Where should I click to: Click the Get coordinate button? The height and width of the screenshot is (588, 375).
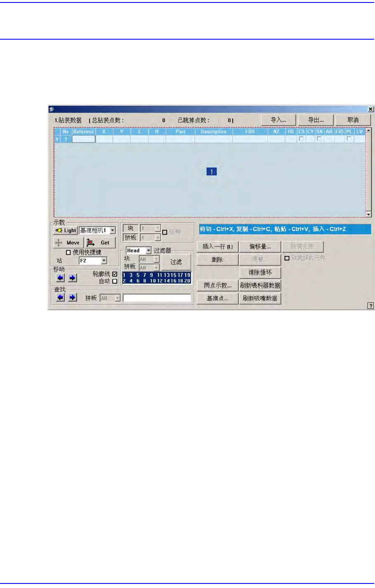[x=100, y=243]
